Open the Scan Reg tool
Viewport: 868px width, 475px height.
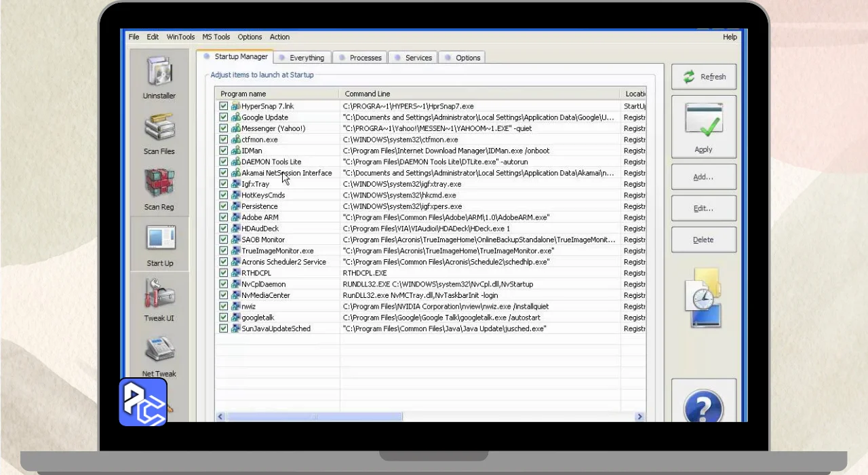click(x=159, y=183)
